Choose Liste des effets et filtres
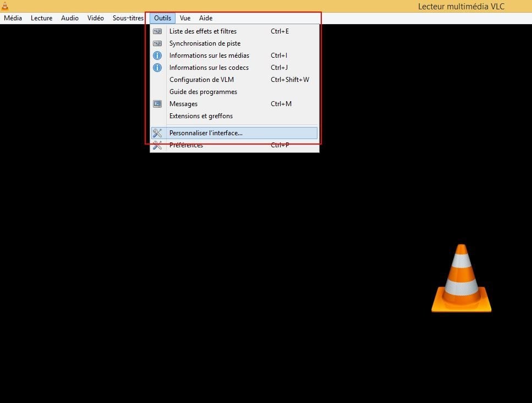 coord(234,31)
